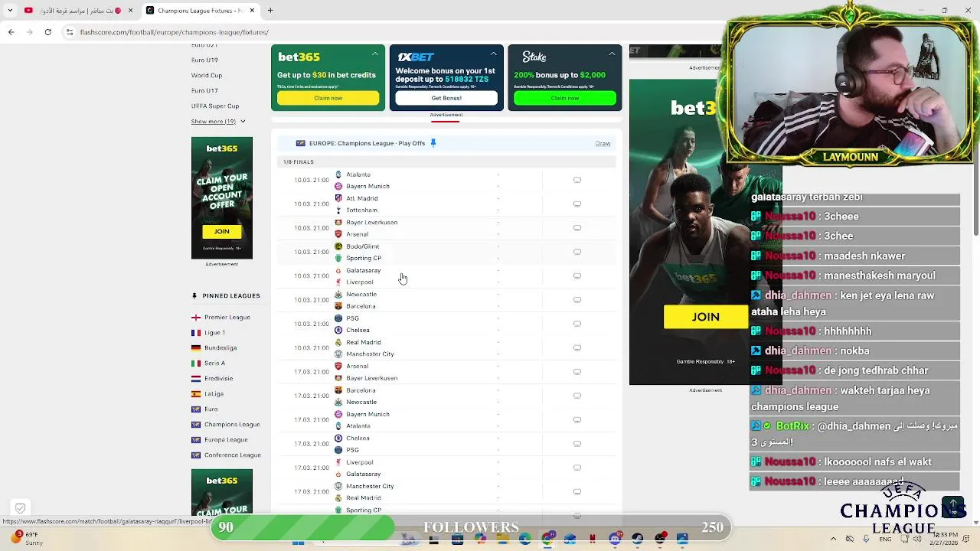
Task: Reload the Flashscore page
Action: tap(48, 32)
